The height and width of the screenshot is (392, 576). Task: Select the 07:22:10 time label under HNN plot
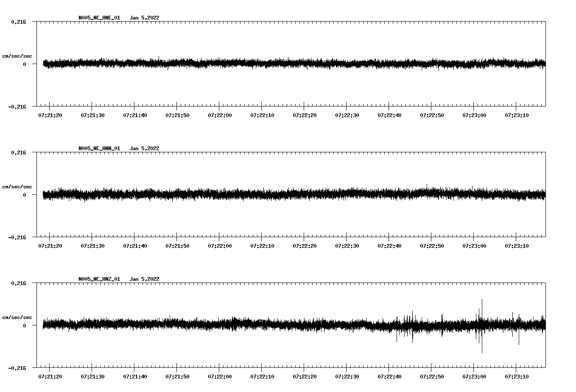pyautogui.click(x=262, y=246)
